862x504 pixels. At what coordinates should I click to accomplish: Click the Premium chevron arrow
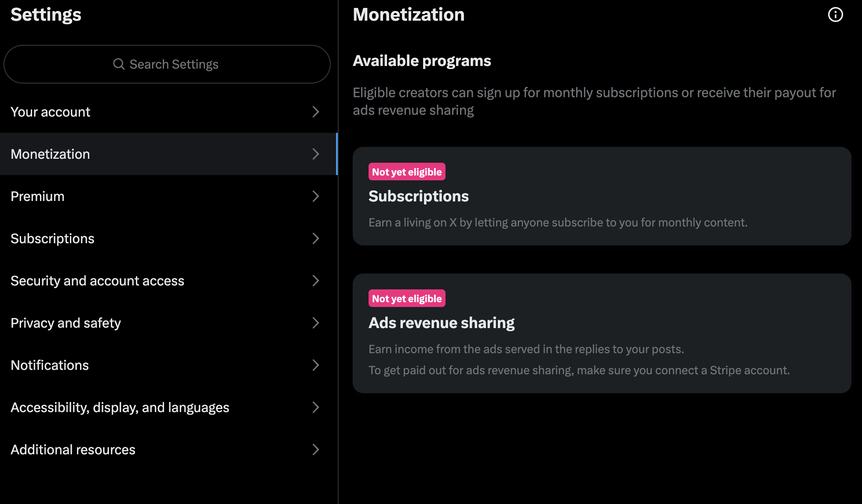point(316,196)
